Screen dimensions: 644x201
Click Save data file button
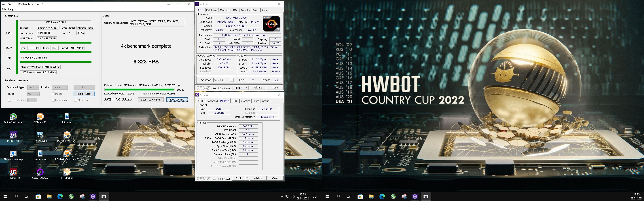click(x=177, y=100)
